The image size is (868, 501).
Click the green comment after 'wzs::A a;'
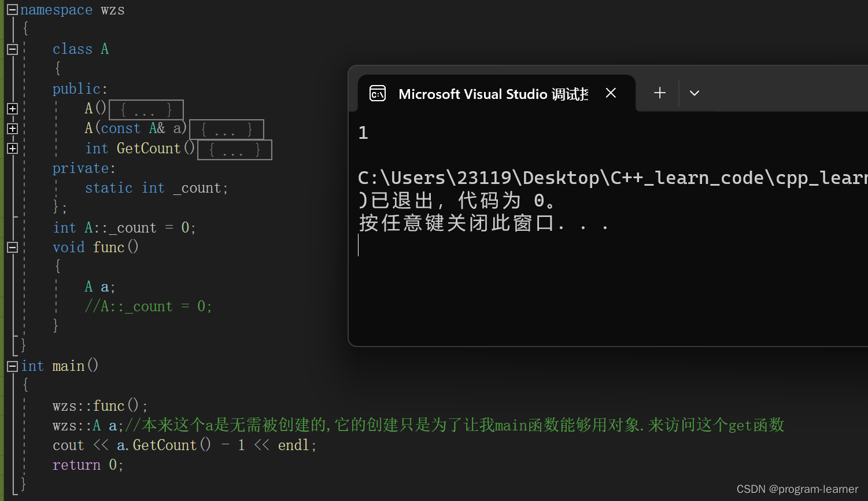455,425
